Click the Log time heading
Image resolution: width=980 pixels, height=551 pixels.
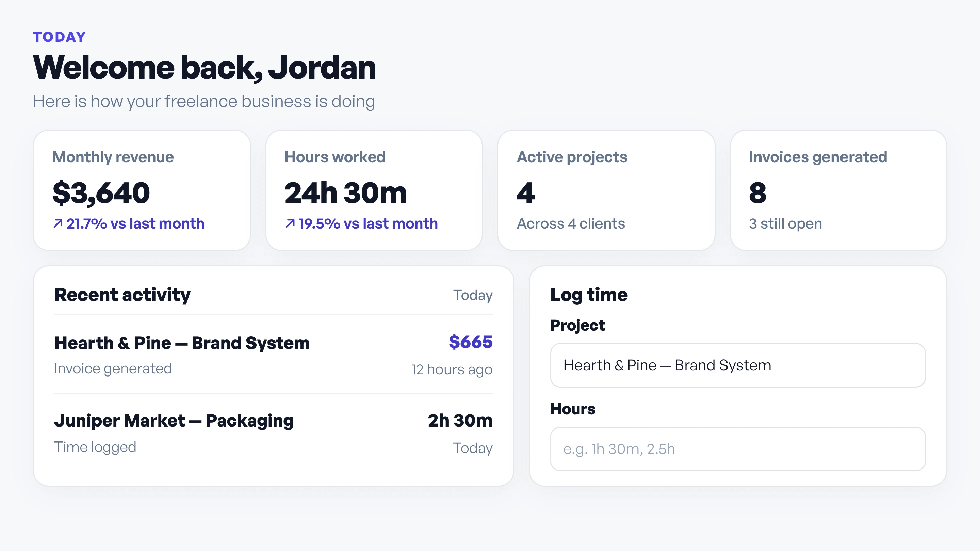(589, 295)
